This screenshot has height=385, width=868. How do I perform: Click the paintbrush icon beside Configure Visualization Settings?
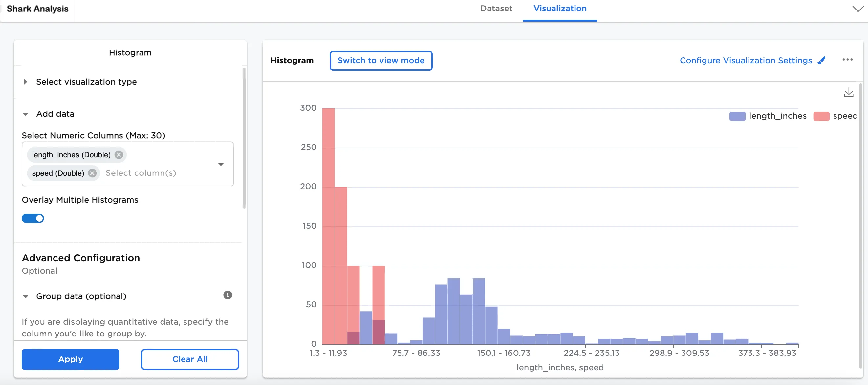click(821, 61)
